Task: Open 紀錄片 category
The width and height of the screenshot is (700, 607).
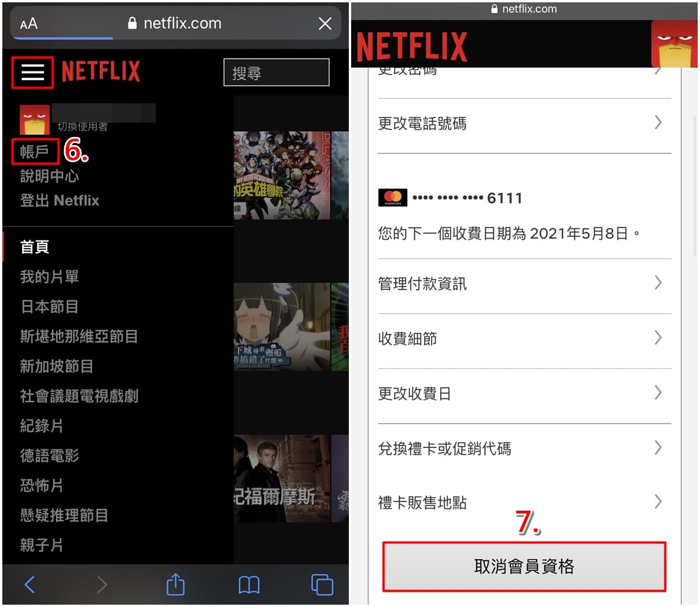Action: (x=41, y=425)
